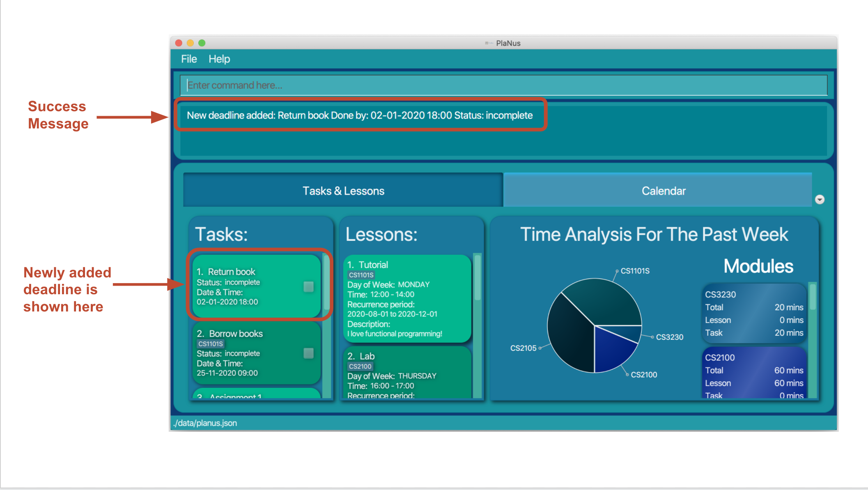Tick the Return book task checkbox
868x490 pixels.
click(x=308, y=286)
